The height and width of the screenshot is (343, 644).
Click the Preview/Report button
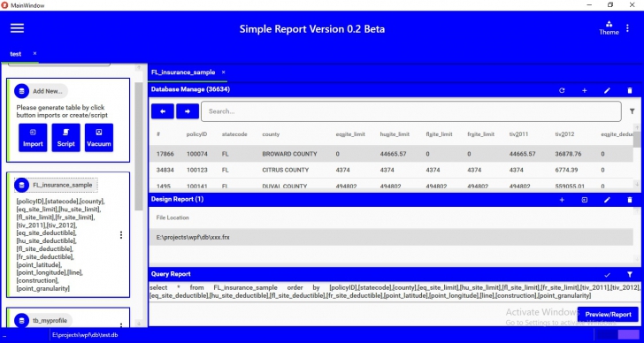point(608,315)
